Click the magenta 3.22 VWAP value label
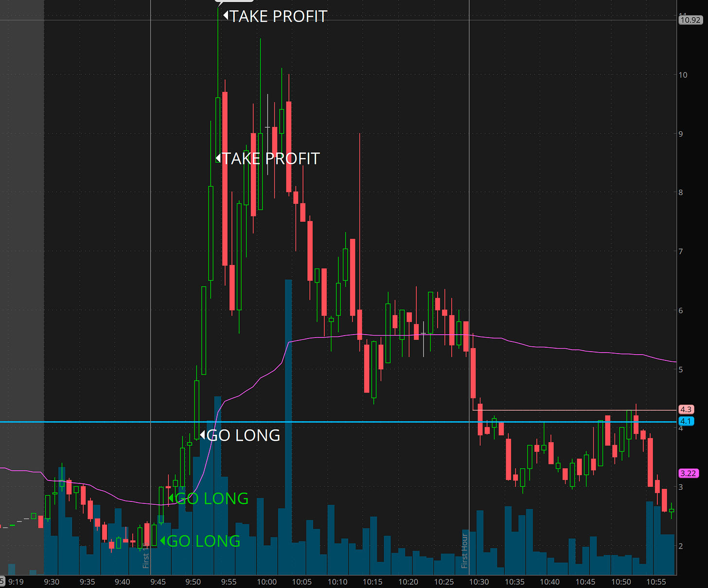708x588 pixels. click(x=688, y=473)
